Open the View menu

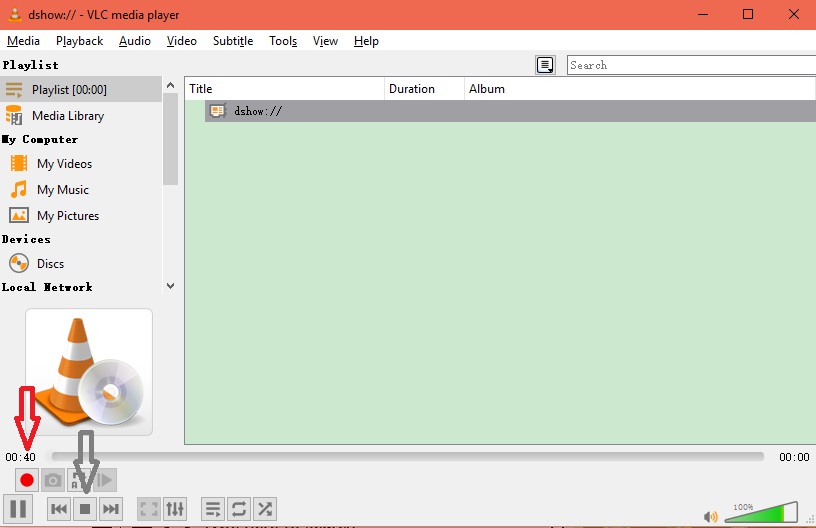325,41
